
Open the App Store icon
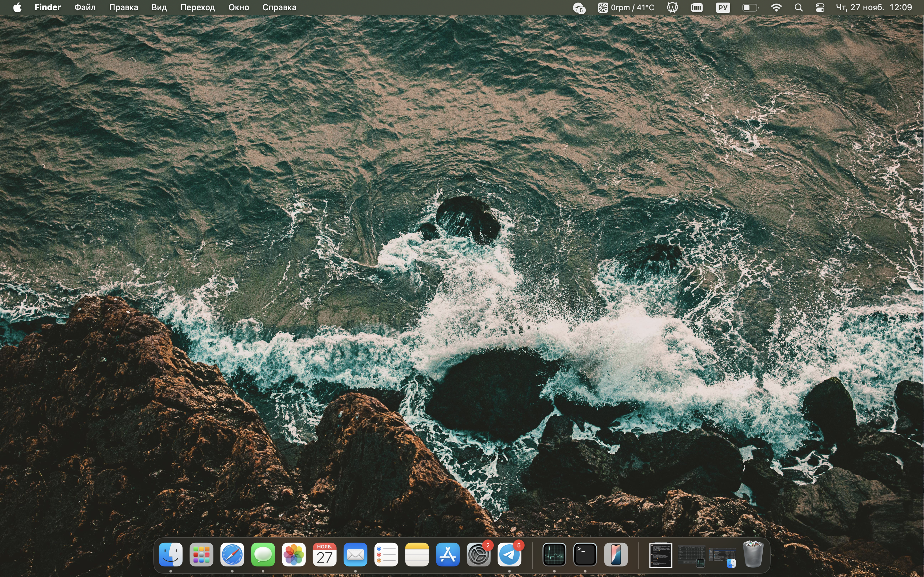tap(448, 555)
